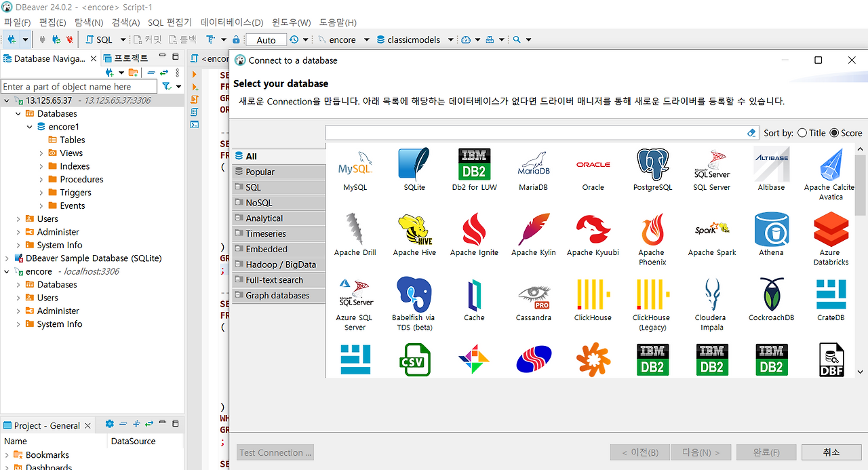The height and width of the screenshot is (470, 868).
Task: Expand DBeaver Sample Database (SQLite)
Action: (x=7, y=258)
